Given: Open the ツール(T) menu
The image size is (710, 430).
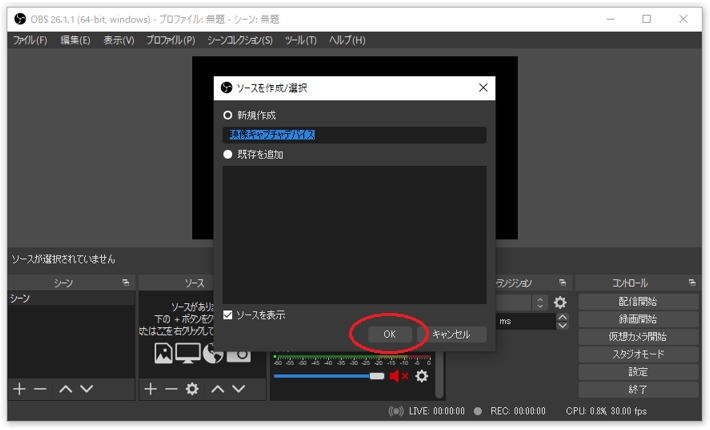Looking at the screenshot, I should pyautogui.click(x=300, y=40).
